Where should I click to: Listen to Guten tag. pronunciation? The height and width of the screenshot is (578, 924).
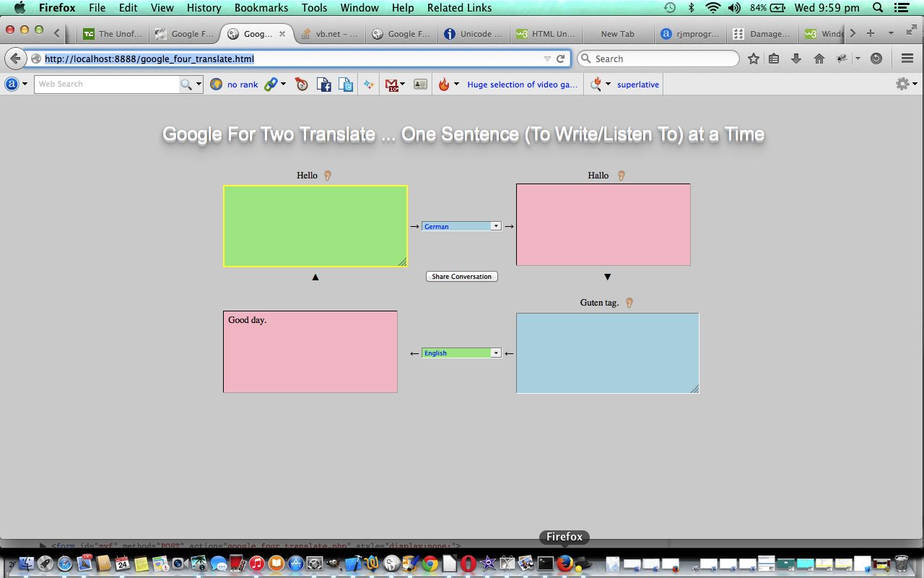[x=629, y=303]
